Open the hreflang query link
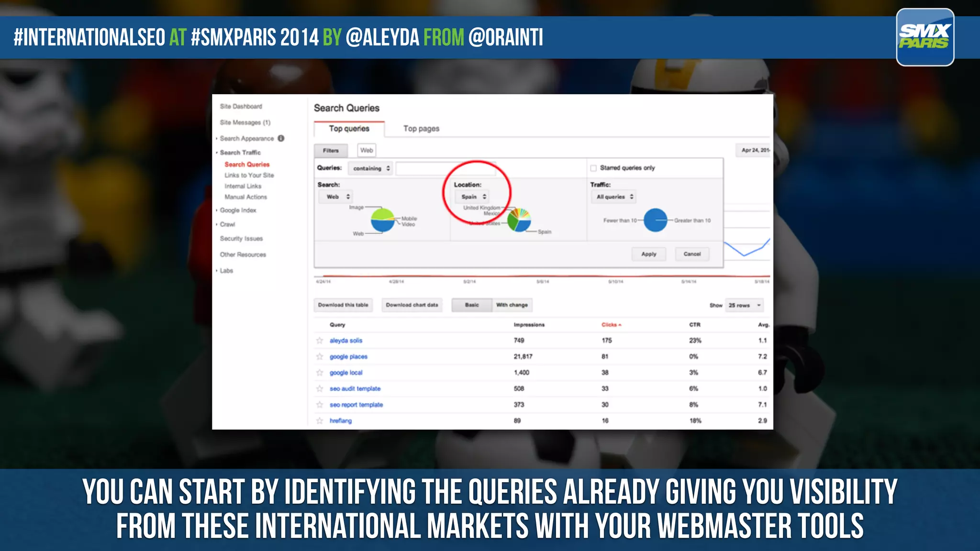The height and width of the screenshot is (551, 980). [341, 421]
